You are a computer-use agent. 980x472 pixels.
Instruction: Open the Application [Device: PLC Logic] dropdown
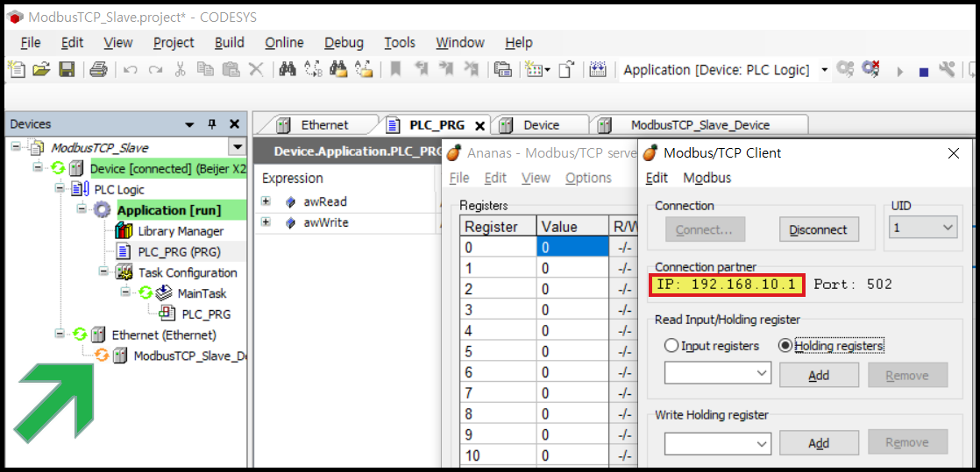click(x=825, y=70)
